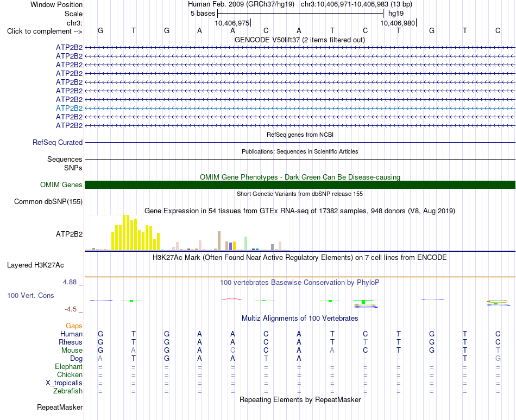The height and width of the screenshot is (420, 516).
Task: Click the ATP2B2 label beside the GTEx chart
Action: click(x=69, y=234)
